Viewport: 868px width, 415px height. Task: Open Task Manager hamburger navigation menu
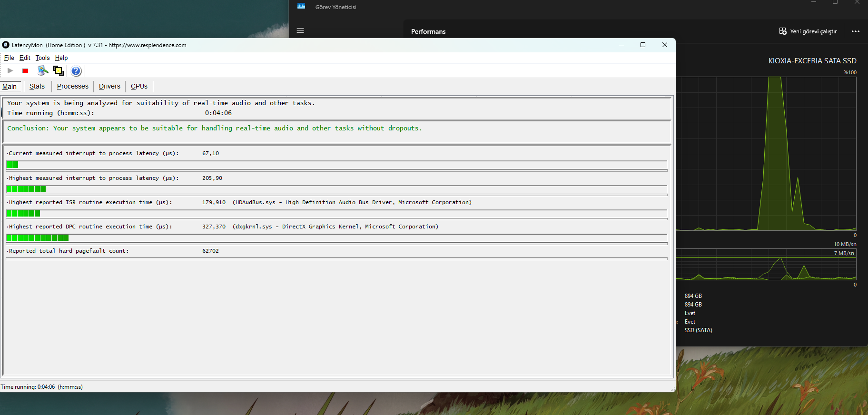point(300,30)
